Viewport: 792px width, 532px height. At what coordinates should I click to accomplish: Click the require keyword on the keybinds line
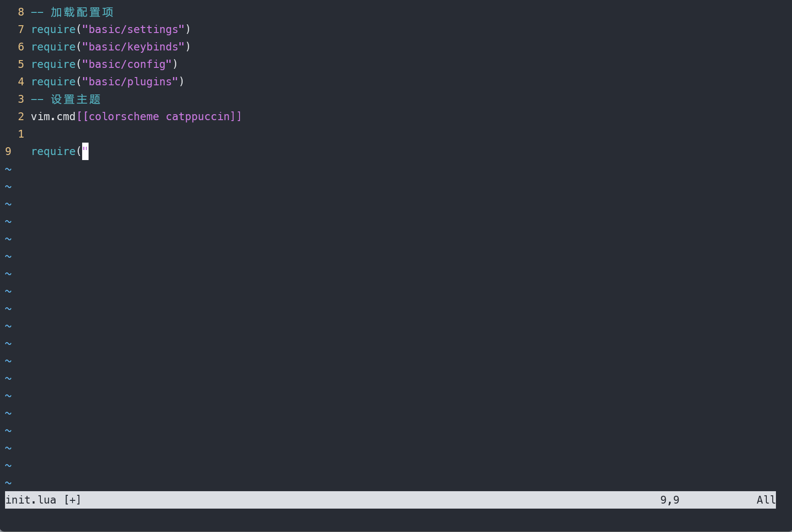53,47
